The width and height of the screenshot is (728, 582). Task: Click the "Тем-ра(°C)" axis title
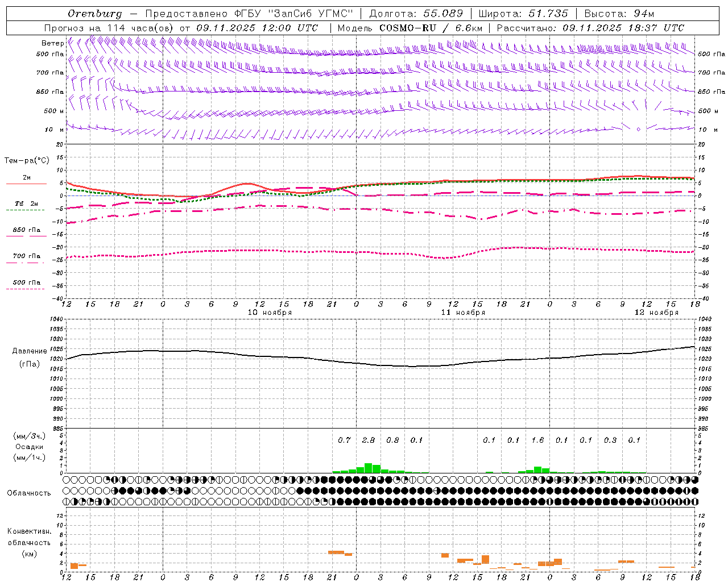27,161
